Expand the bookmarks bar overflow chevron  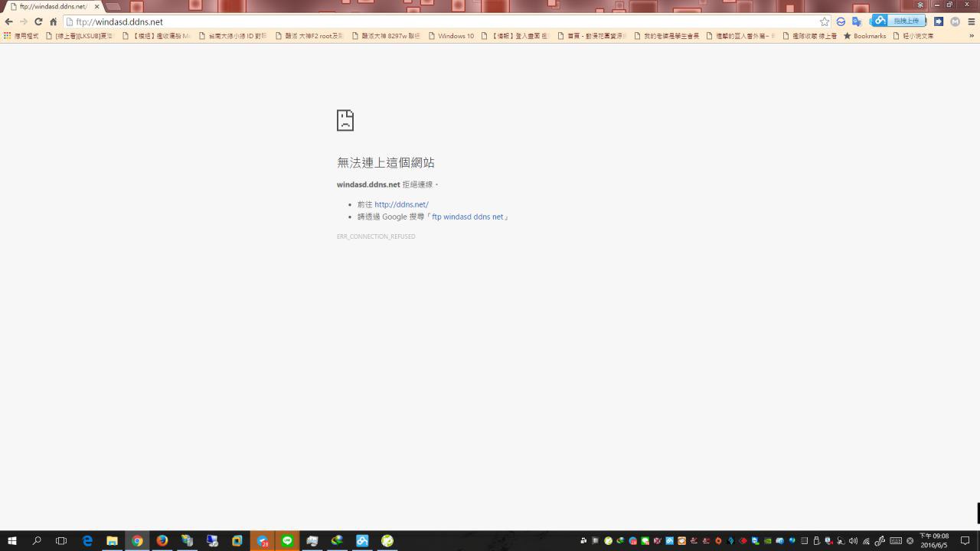tap(972, 36)
